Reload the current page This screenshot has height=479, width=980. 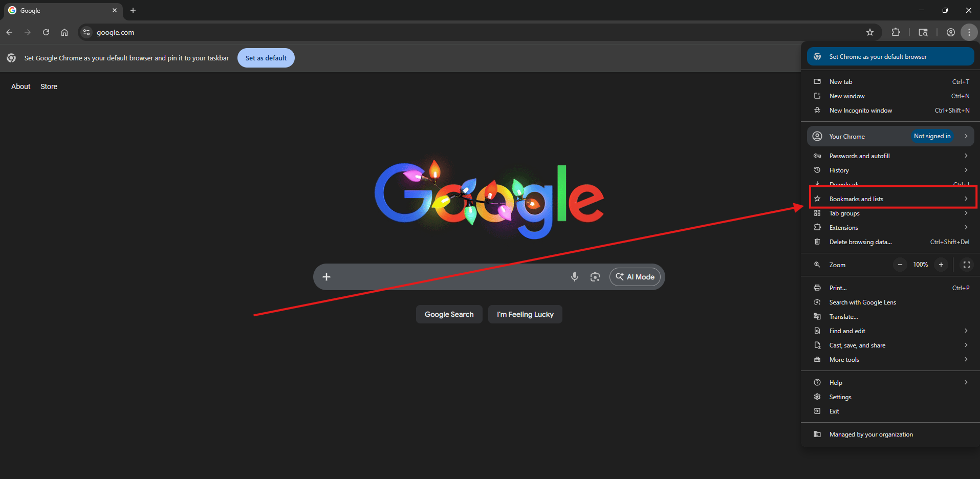[46, 32]
